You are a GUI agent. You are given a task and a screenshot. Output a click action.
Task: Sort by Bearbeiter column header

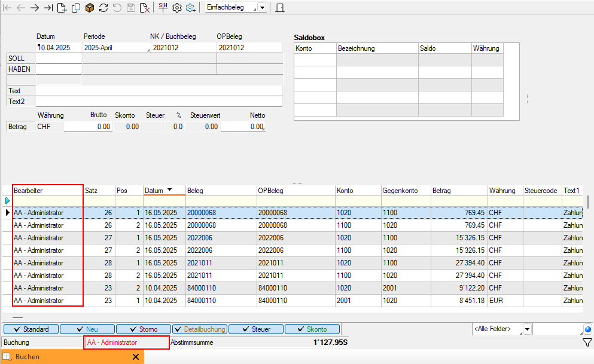pyautogui.click(x=48, y=191)
